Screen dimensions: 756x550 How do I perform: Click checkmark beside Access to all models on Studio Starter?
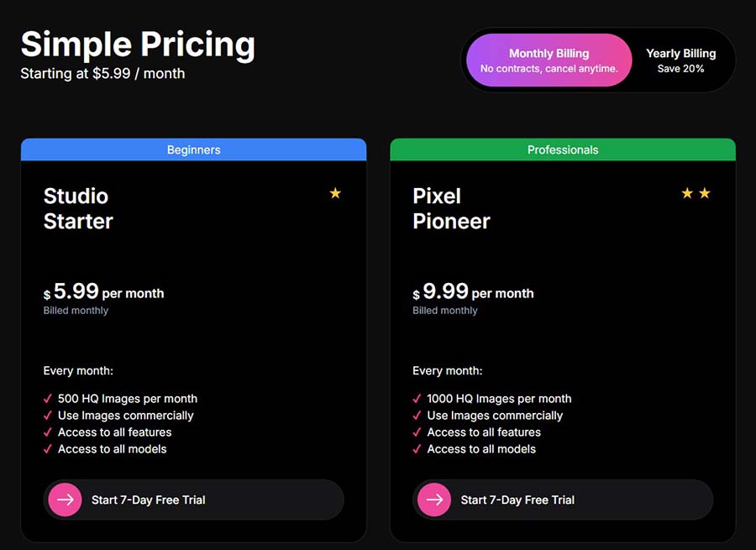48,449
